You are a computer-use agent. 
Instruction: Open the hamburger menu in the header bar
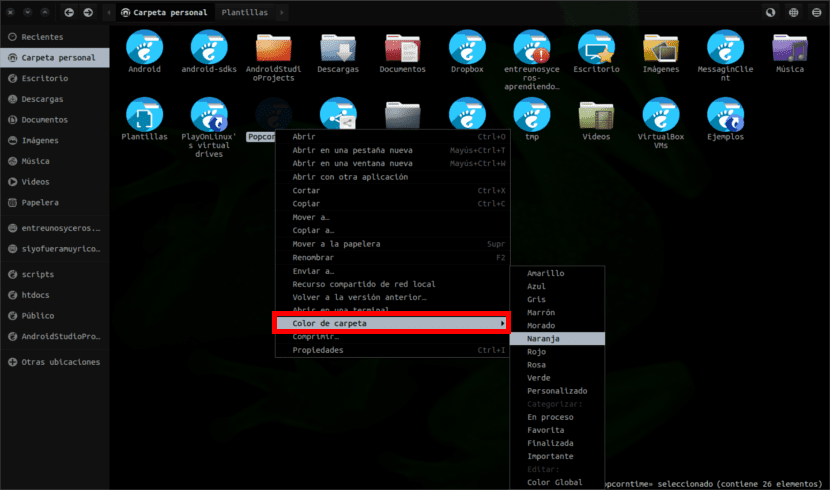tap(817, 12)
